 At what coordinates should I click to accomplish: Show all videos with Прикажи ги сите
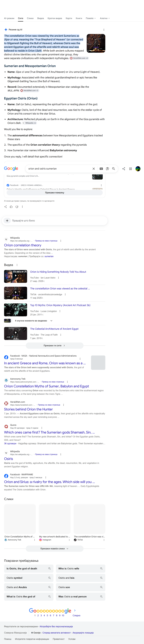pyautogui.click(x=55, y=345)
